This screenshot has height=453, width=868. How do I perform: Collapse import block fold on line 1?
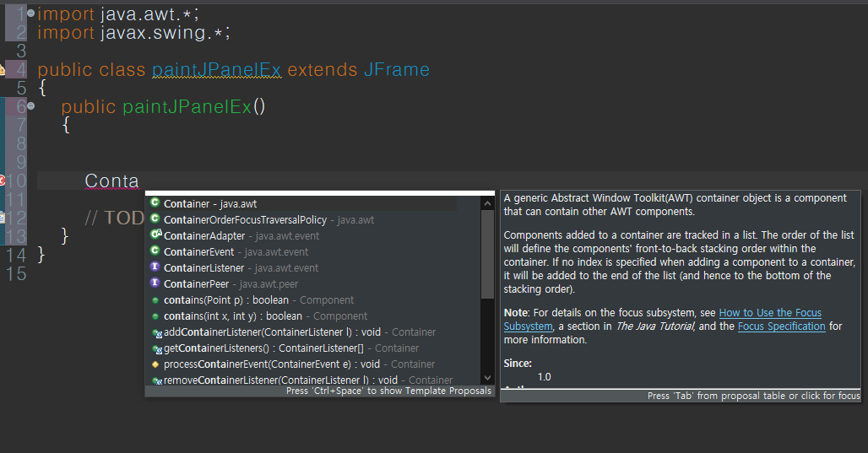[x=31, y=13]
